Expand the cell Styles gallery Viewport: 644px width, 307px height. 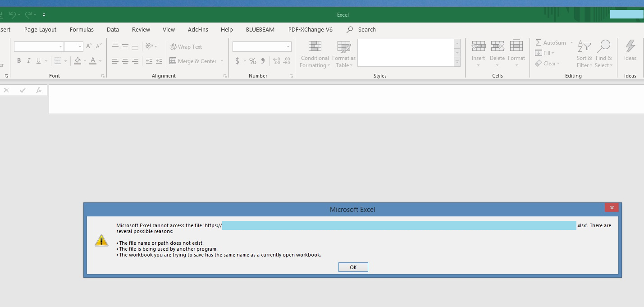click(457, 63)
